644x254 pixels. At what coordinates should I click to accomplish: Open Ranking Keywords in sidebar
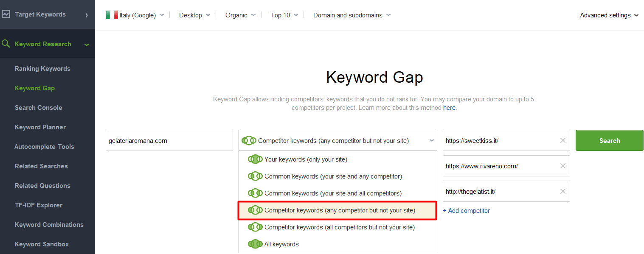(42, 69)
